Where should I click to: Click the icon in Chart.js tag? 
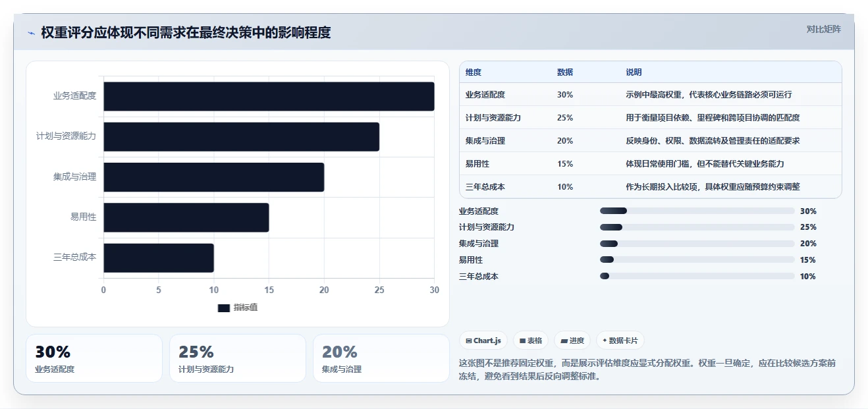click(x=468, y=341)
